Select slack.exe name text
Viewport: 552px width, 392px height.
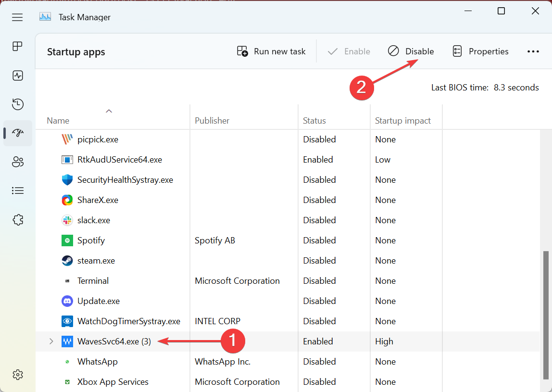click(94, 220)
